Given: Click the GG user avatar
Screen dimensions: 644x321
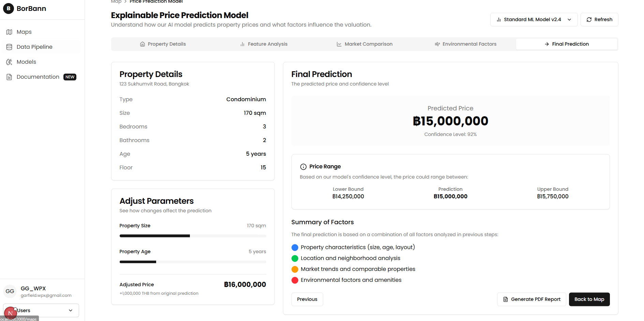Looking at the screenshot, I should [x=10, y=291].
